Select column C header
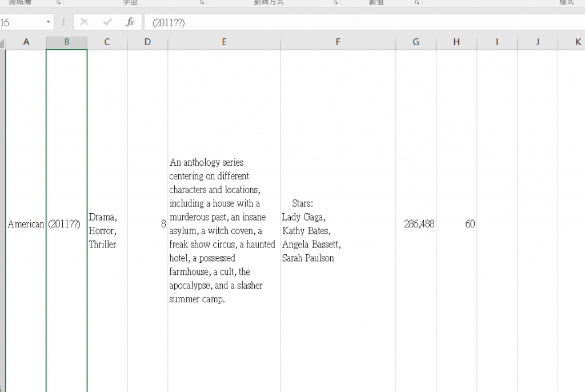This screenshot has height=392, width=585. point(107,42)
